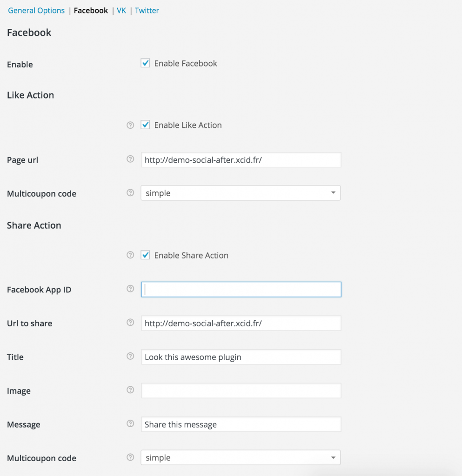The height and width of the screenshot is (476, 462).
Task: Click help icon for Url to share
Action: [130, 323]
